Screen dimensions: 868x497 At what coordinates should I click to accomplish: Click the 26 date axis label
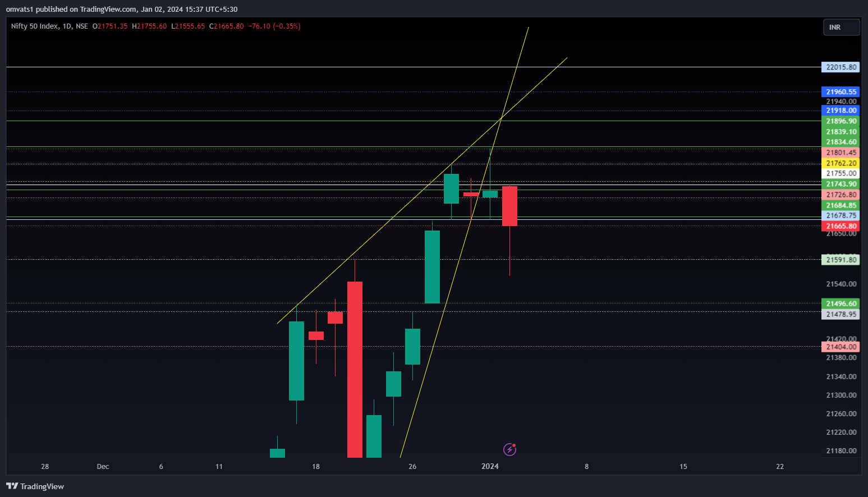(x=412, y=466)
